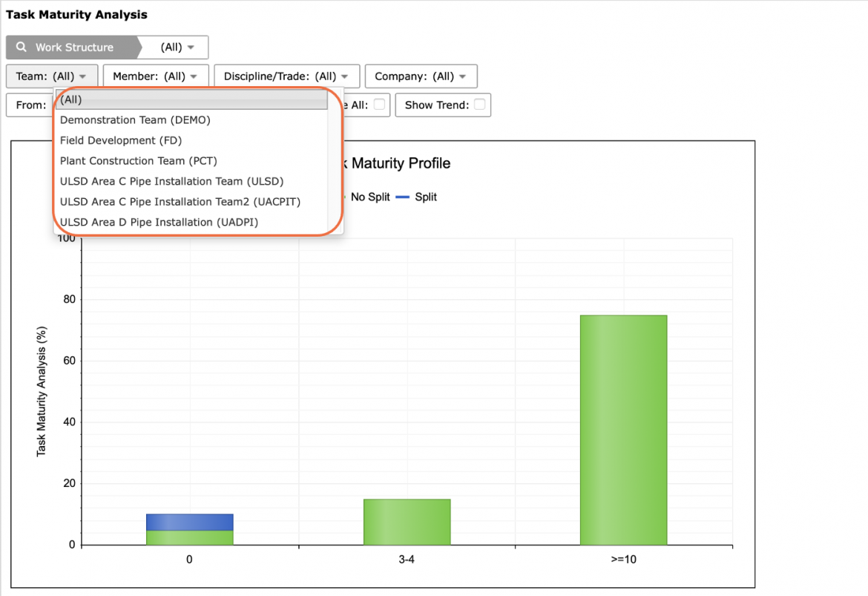Image resolution: width=868 pixels, height=596 pixels.
Task: Click the green bar for 3-4
Action: click(407, 523)
